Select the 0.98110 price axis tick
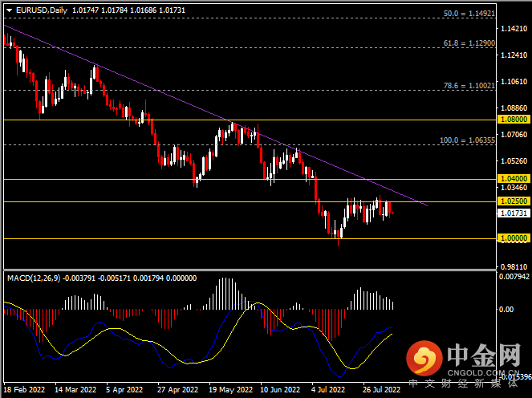 (x=514, y=266)
